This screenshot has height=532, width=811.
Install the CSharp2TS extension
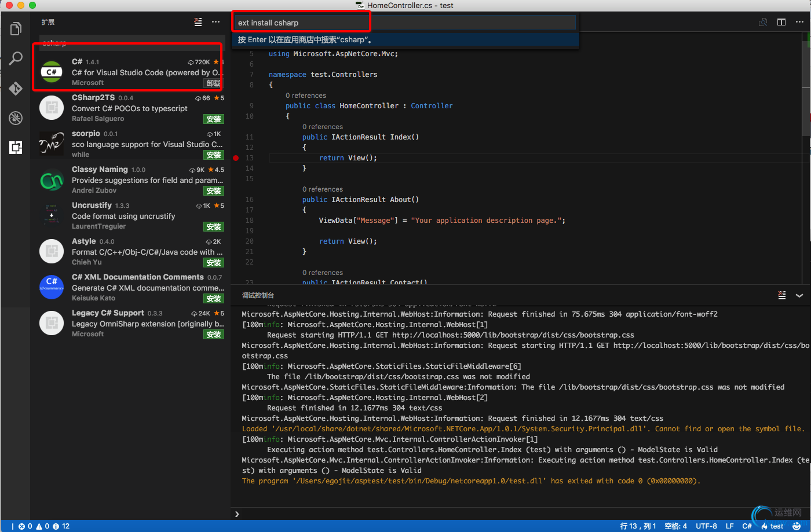213,119
